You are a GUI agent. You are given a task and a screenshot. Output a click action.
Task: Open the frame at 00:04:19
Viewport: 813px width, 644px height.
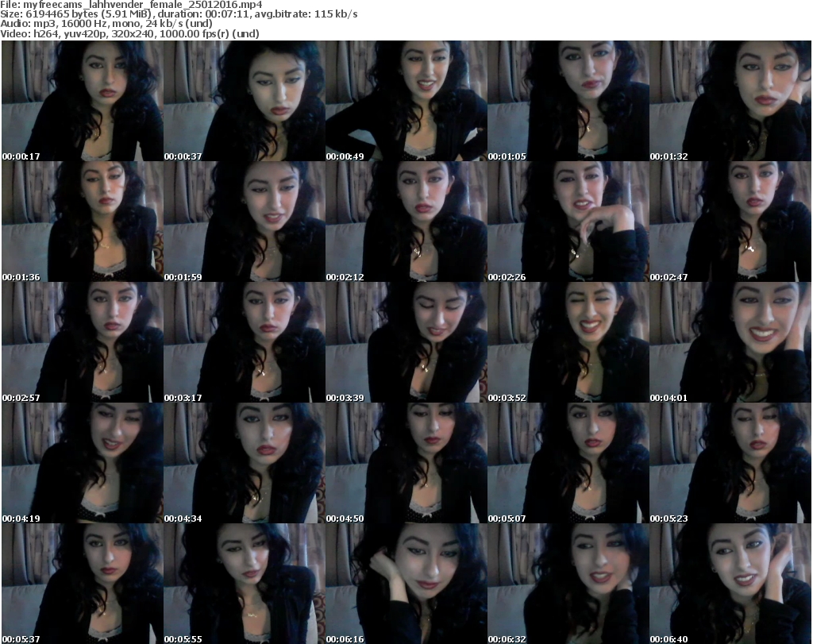tap(83, 463)
